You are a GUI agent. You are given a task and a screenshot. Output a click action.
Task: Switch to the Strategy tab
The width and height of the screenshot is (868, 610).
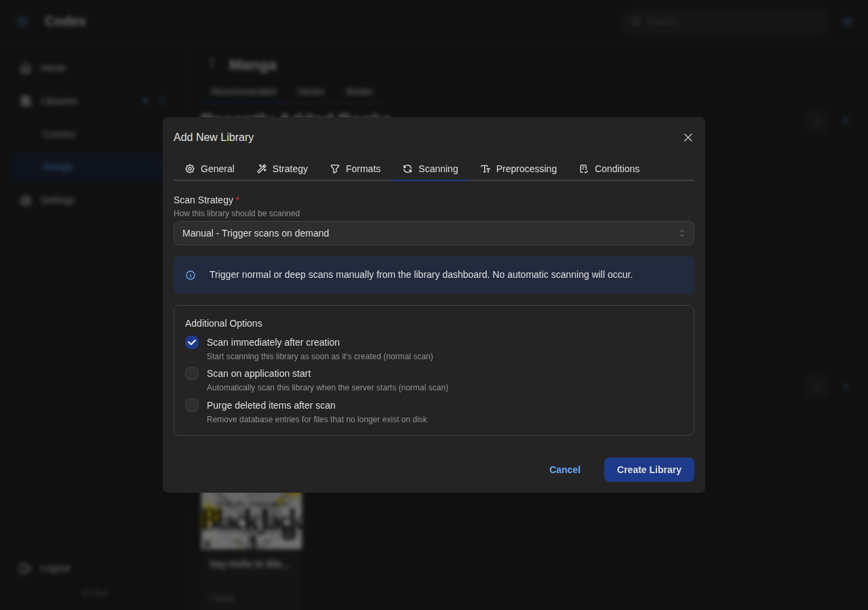click(282, 169)
